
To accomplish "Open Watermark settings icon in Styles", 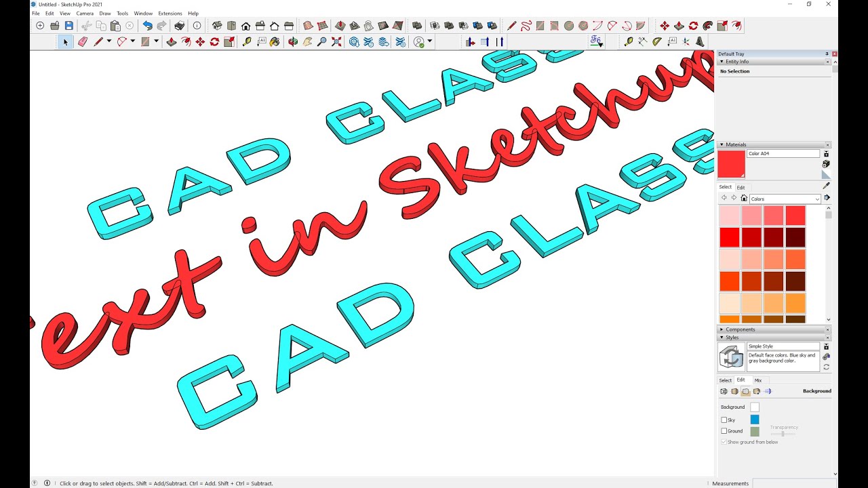I will [x=757, y=391].
